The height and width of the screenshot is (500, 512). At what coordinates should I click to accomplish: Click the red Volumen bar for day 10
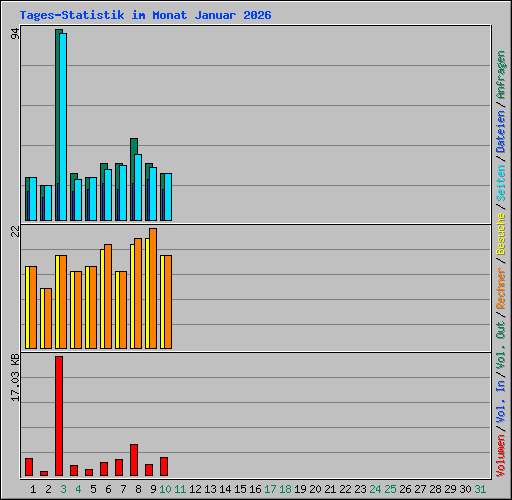[164, 466]
